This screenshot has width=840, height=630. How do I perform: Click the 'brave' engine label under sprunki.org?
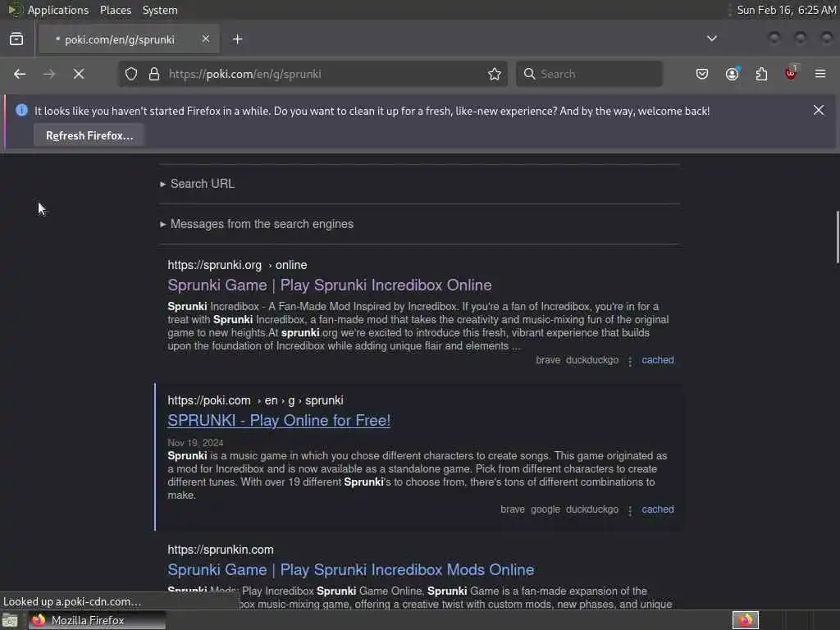click(x=548, y=360)
